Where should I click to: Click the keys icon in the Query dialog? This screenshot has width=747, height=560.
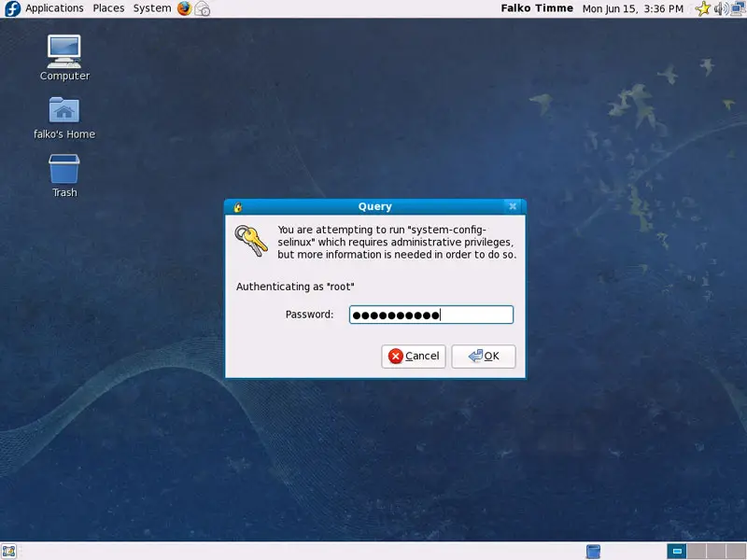[250, 241]
